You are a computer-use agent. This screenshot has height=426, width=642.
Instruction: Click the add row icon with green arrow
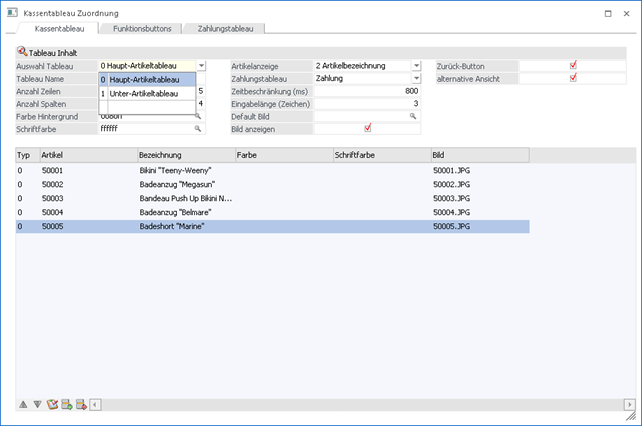(66, 404)
